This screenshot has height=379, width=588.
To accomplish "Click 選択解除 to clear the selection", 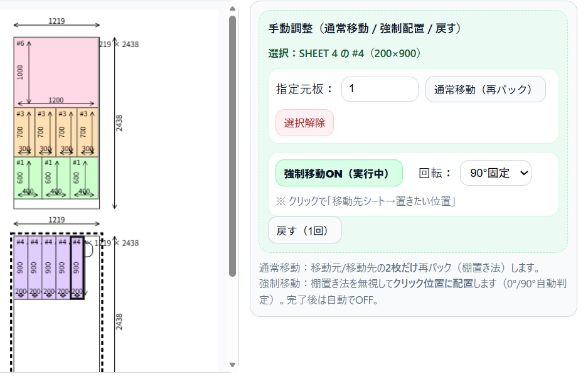I will [x=304, y=122].
